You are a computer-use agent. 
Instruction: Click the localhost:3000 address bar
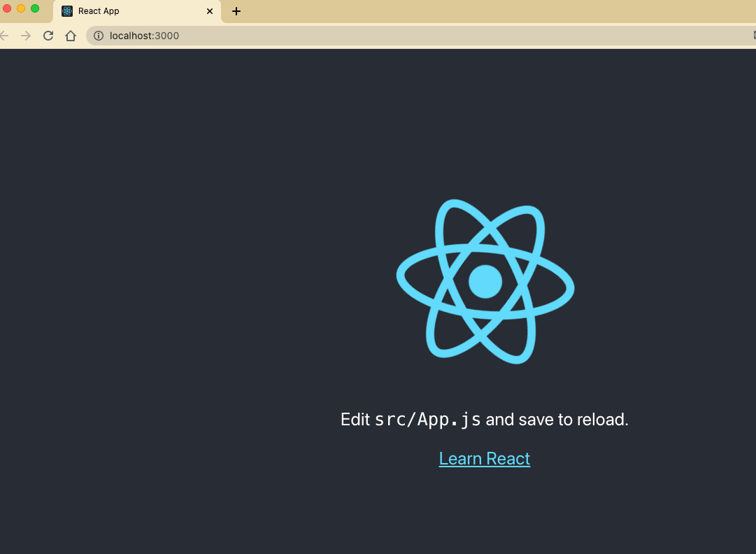[x=420, y=36]
